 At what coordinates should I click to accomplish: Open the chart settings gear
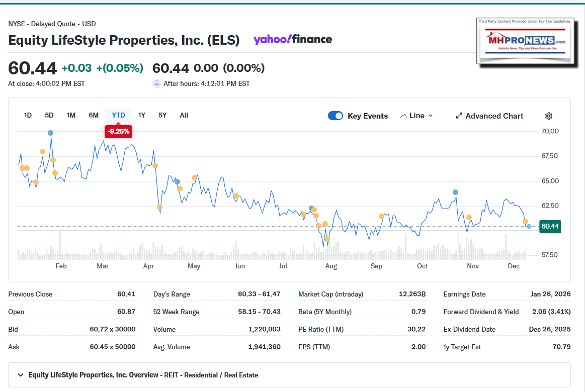coord(548,116)
